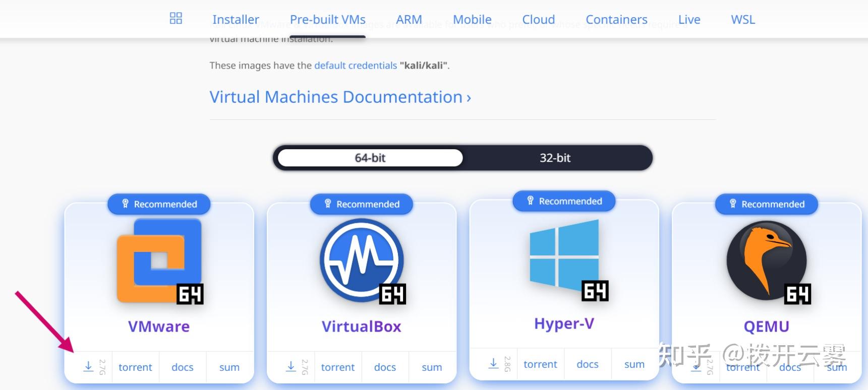Click the Recommended badge on VMware card
Viewport: 868px width, 390px height.
(x=159, y=204)
